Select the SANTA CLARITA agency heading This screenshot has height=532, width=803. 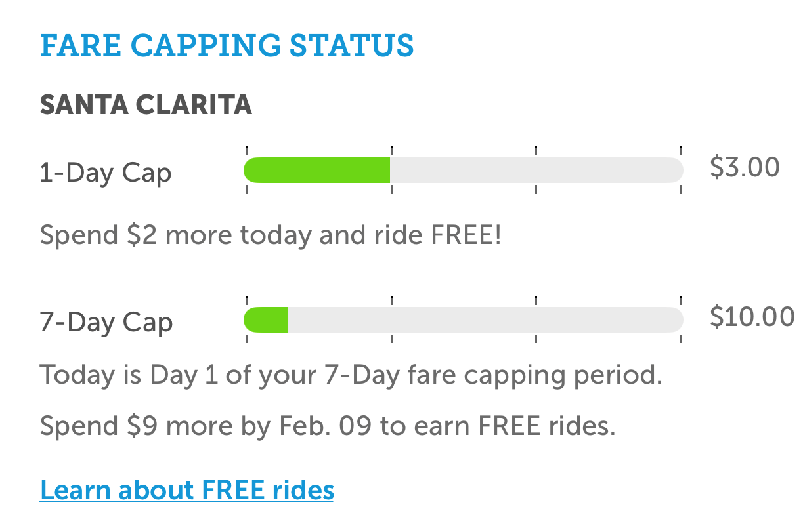[x=146, y=105]
